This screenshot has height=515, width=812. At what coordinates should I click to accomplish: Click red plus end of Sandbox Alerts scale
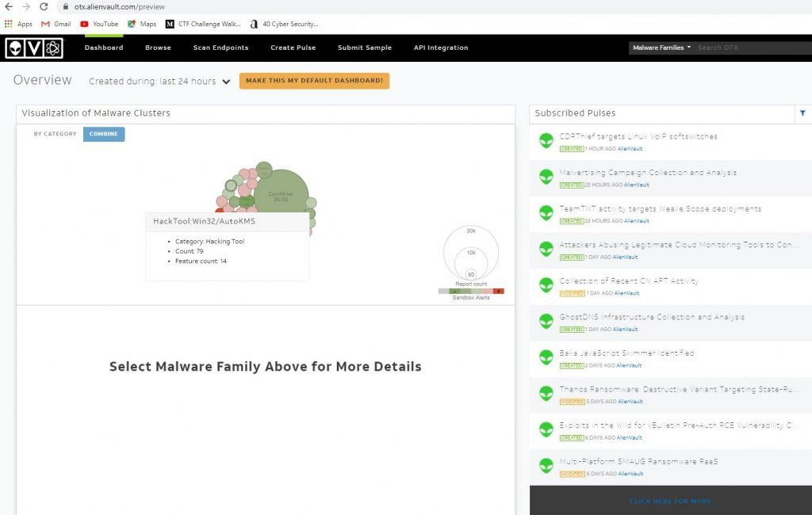(498, 292)
